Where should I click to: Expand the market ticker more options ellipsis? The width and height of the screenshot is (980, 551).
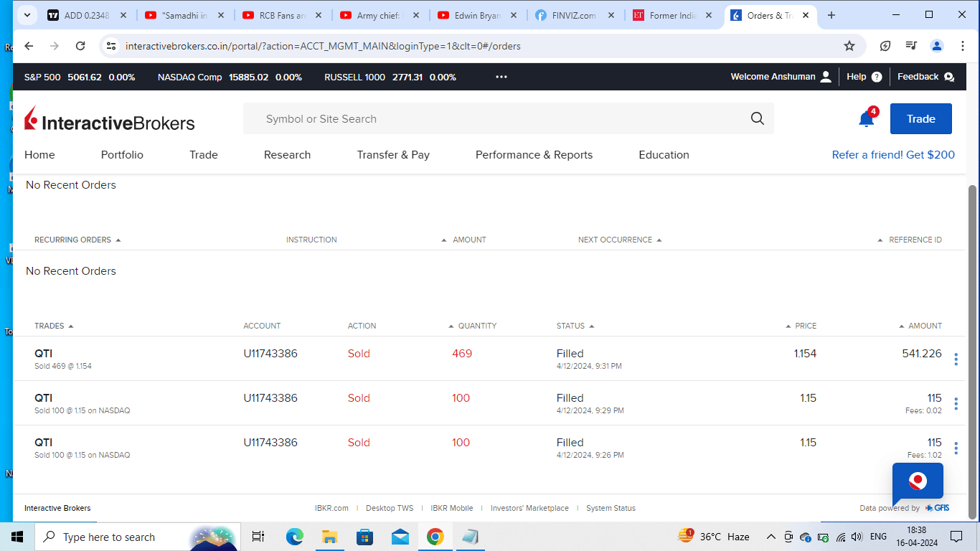(x=501, y=77)
